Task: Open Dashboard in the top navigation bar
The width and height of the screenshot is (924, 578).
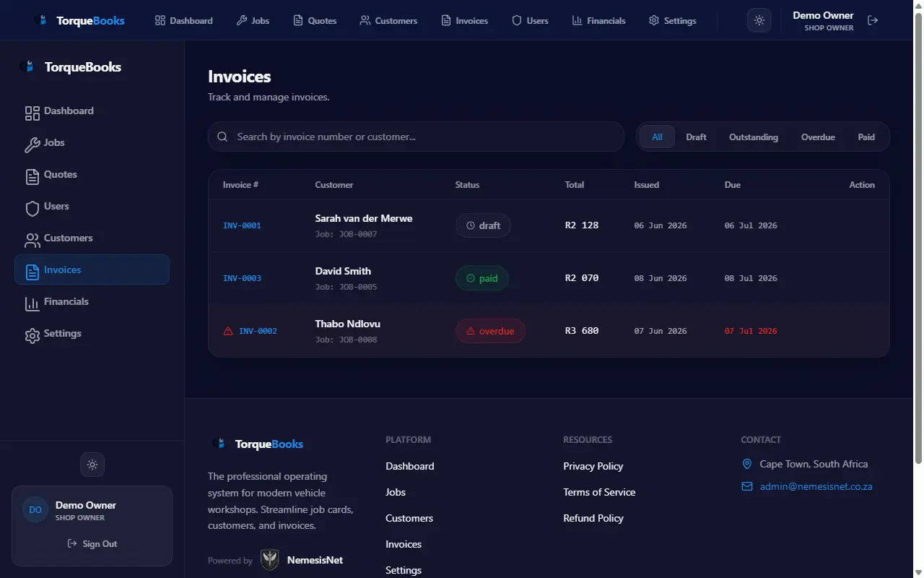Action: 183,20
